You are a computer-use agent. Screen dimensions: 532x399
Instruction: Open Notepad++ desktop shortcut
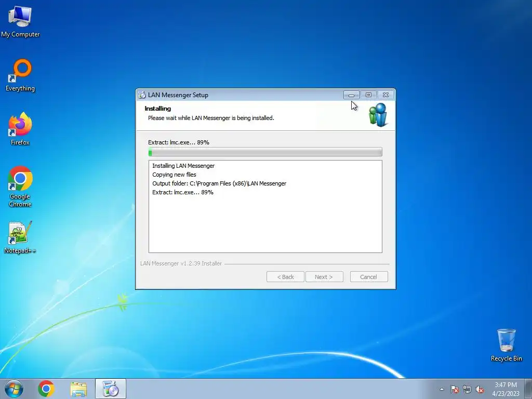(x=20, y=237)
